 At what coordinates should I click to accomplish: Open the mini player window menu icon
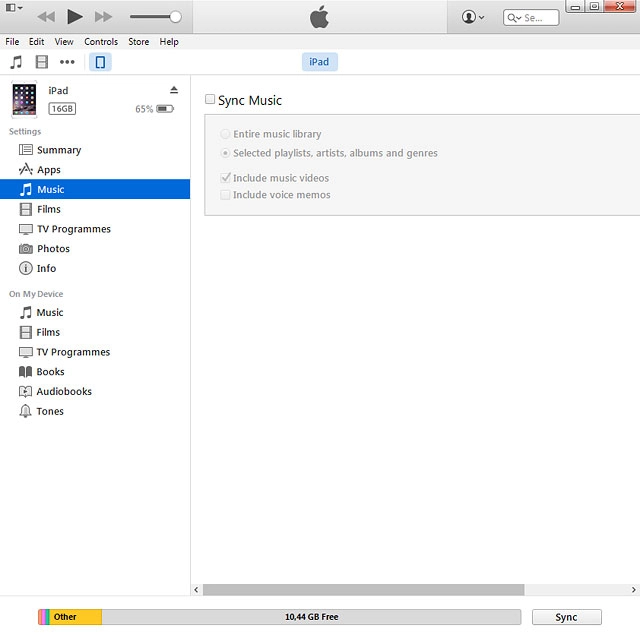[13, 7]
